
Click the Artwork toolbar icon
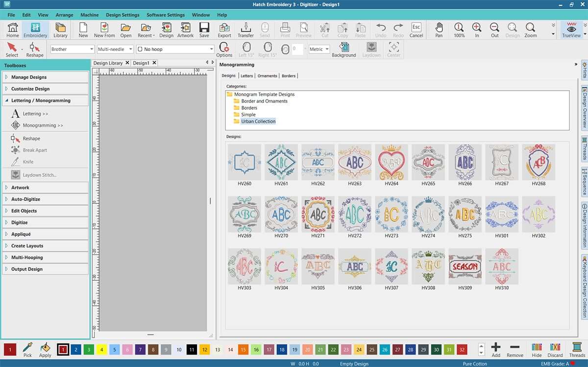(x=185, y=29)
